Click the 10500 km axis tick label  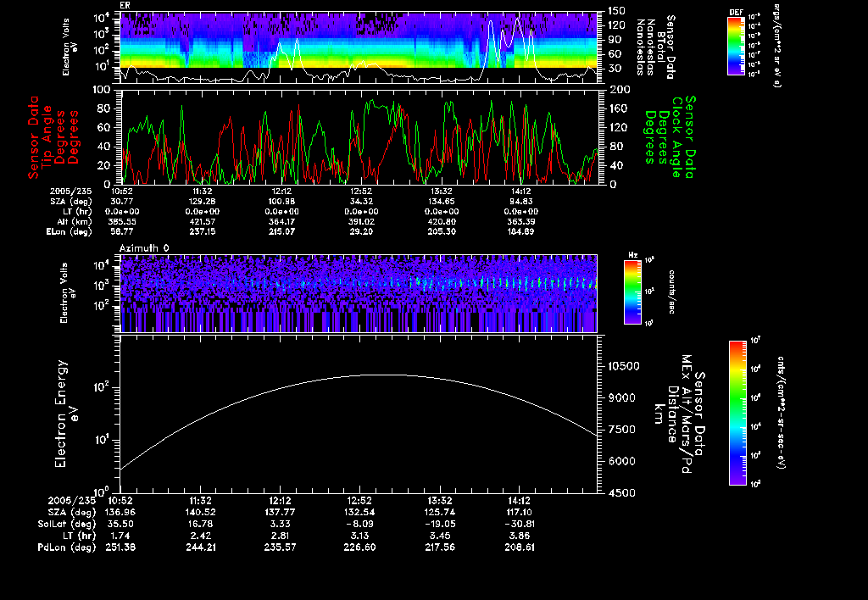623,366
